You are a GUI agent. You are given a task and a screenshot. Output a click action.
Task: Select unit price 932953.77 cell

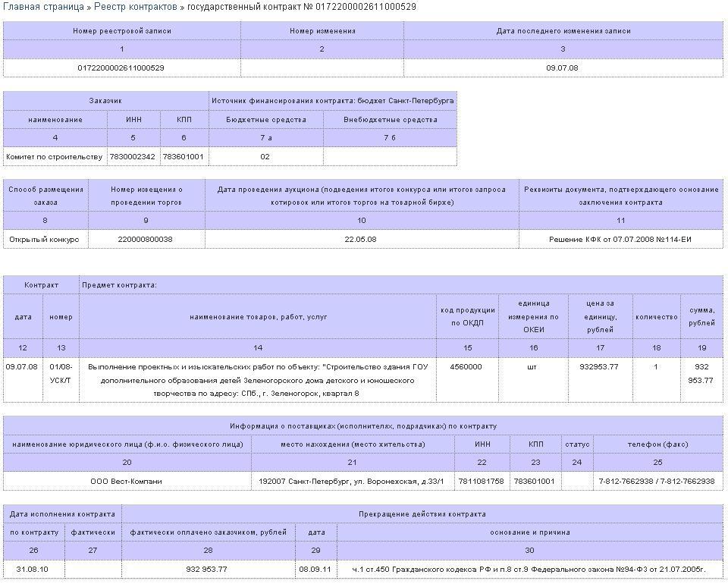[599, 367]
